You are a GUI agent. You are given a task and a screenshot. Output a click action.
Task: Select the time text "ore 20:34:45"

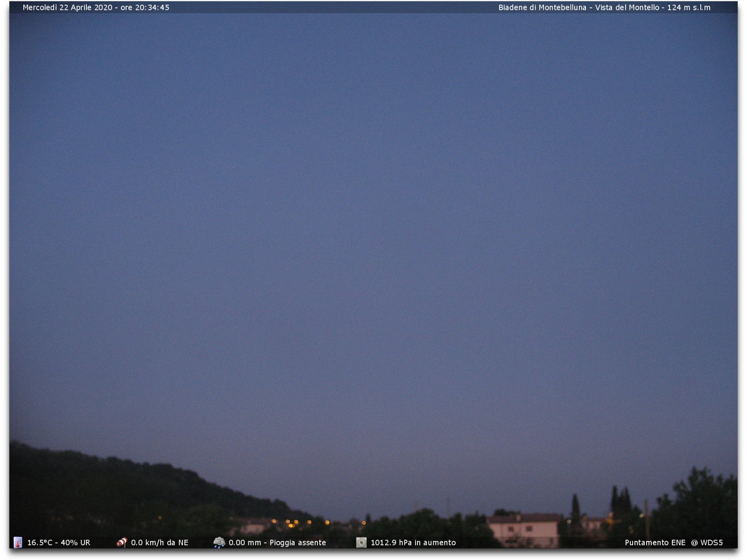(x=145, y=7)
